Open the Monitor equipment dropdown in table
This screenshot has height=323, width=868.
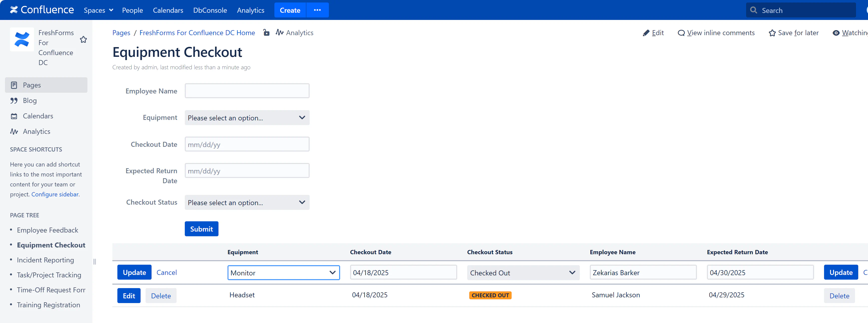[x=283, y=273]
